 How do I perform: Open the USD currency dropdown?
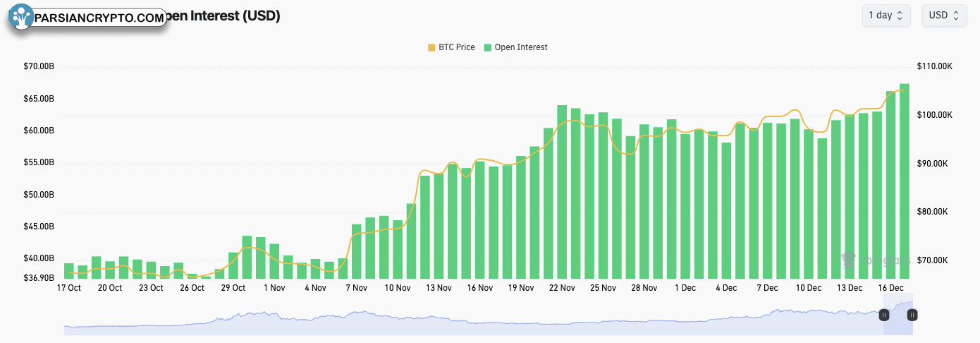[944, 16]
